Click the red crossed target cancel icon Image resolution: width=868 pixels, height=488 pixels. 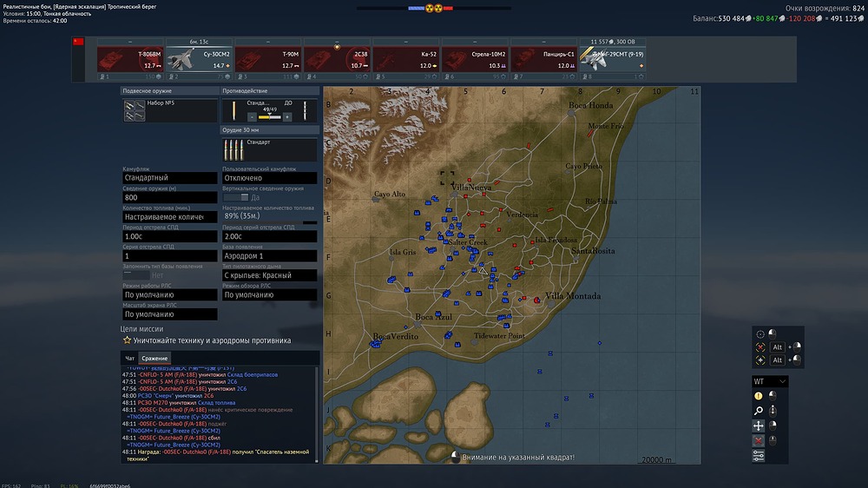[x=760, y=347]
